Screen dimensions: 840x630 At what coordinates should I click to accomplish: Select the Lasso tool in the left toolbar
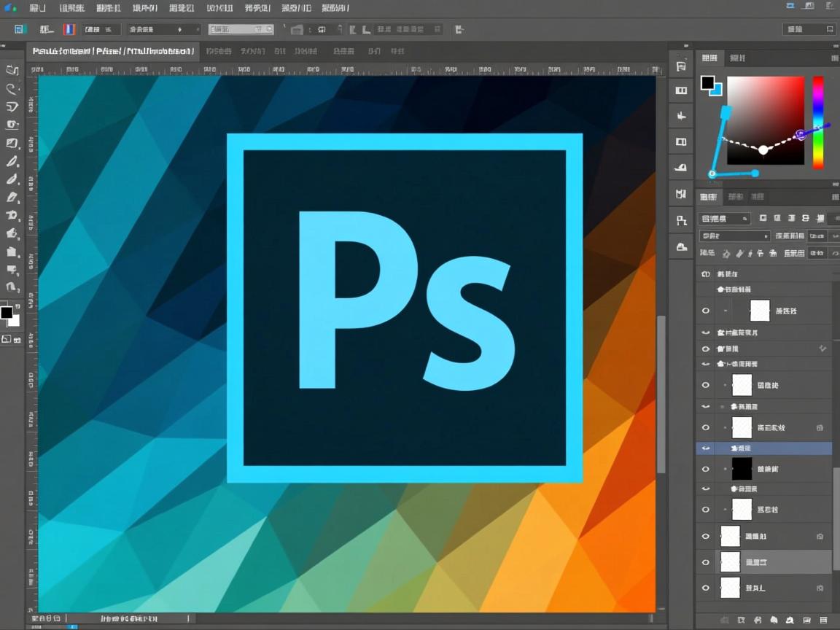click(12, 88)
